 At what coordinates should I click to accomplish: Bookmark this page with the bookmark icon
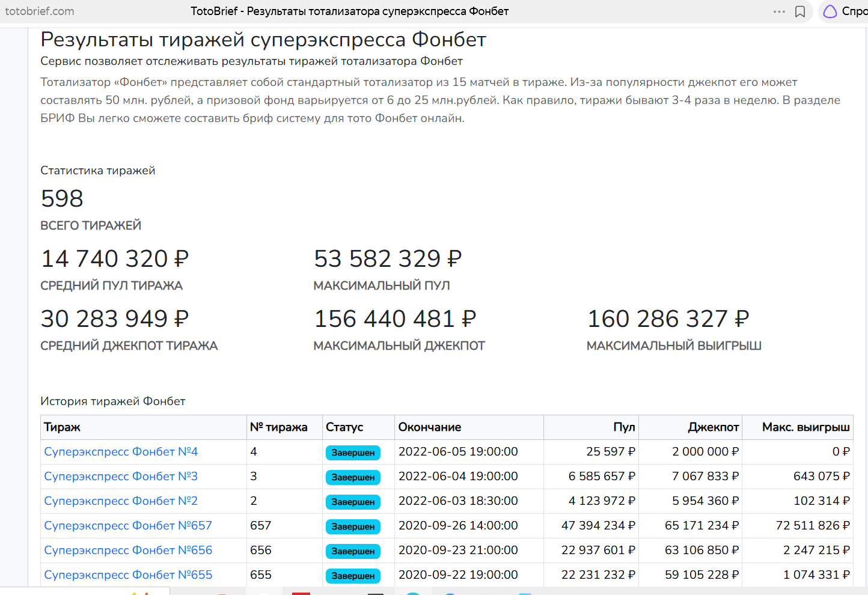(800, 11)
